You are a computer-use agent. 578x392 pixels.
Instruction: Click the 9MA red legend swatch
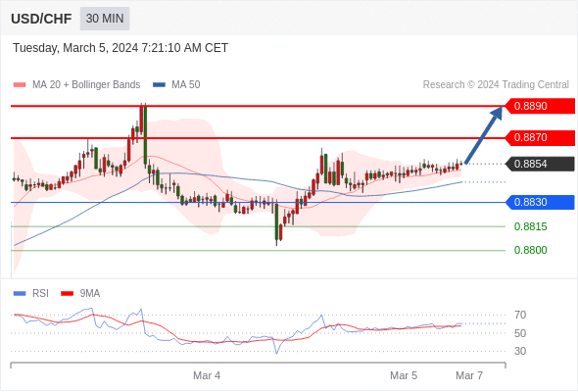coord(67,294)
